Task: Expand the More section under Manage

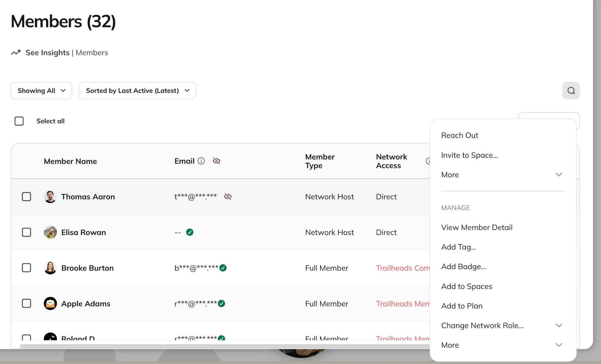Action: 503,345
